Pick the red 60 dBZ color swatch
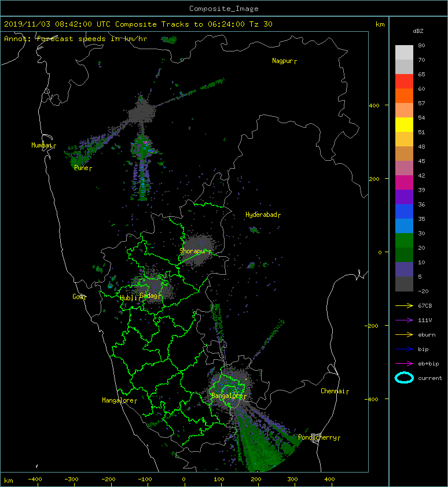Viewport: 448px width, 487px height. pos(404,82)
